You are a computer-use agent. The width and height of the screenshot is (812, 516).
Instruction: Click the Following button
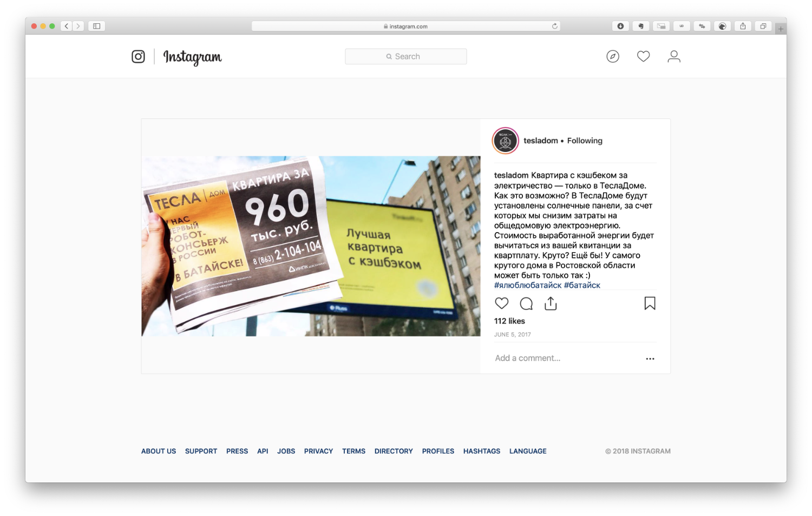click(x=585, y=141)
